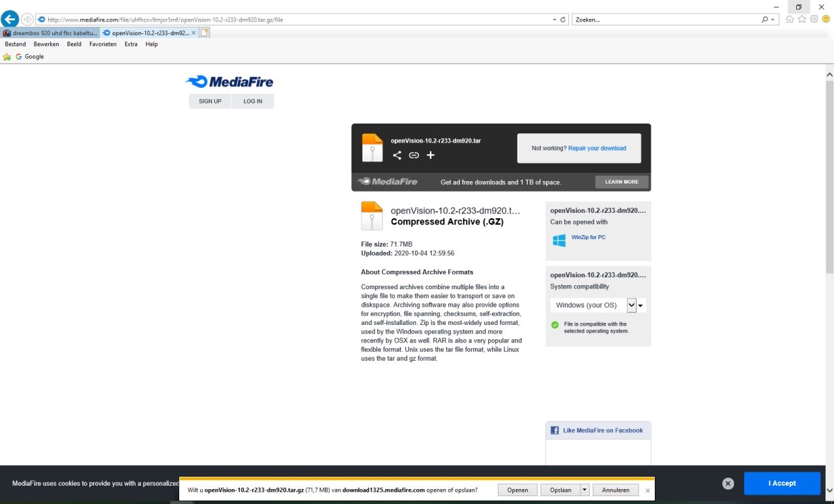Image resolution: width=834 pixels, height=504 pixels.
Task: Click the refresh icon in address bar
Action: [563, 20]
